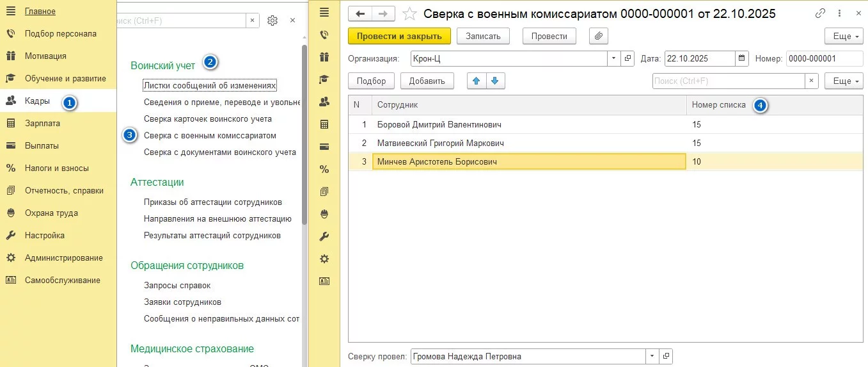Image resolution: width=868 pixels, height=367 pixels.
Task: Open Сверка карточек воинского учета link
Action: (208, 118)
